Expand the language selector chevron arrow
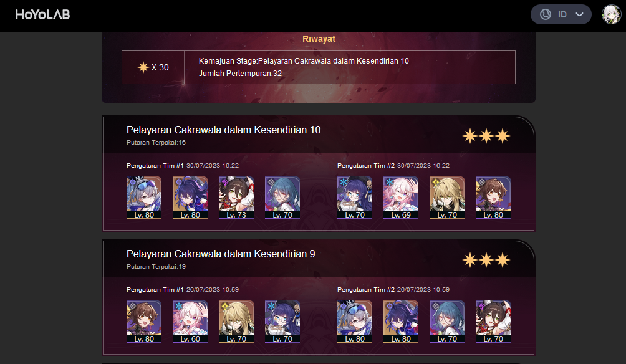626x364 pixels. [579, 14]
